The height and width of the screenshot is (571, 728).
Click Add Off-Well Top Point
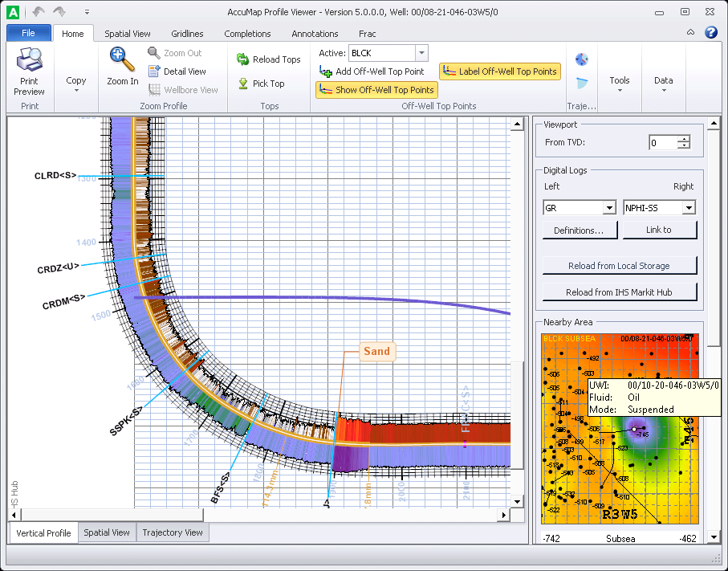372,71
